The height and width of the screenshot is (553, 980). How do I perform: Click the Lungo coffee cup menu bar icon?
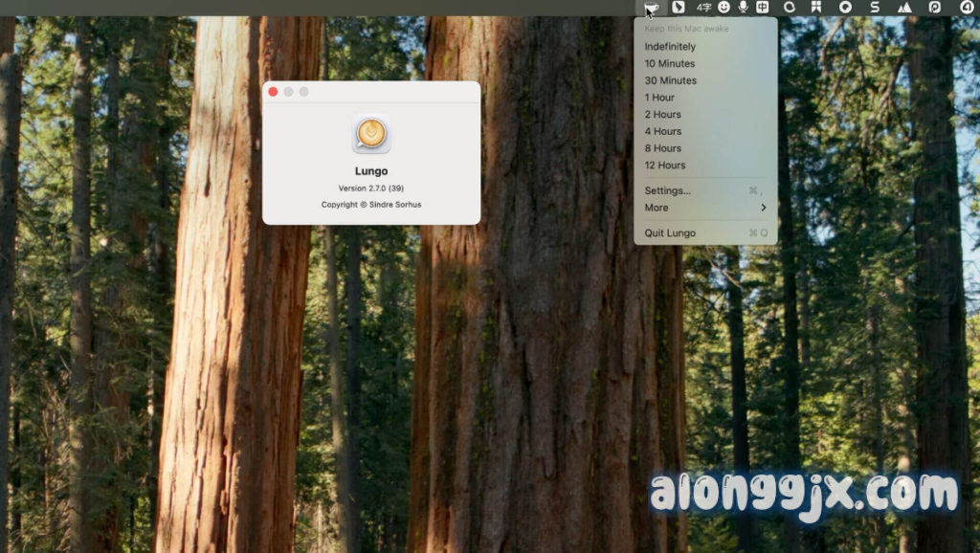coord(652,8)
